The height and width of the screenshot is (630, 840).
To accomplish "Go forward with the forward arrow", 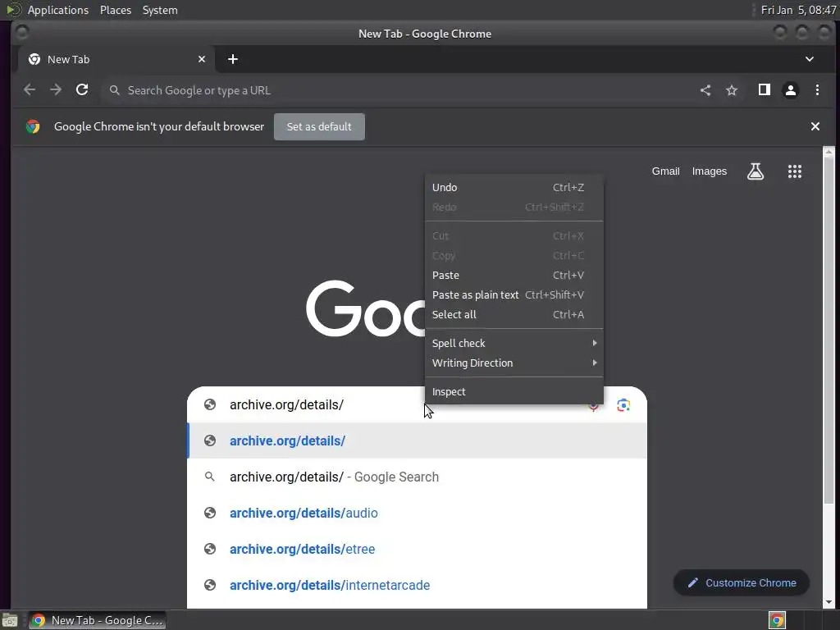I will click(56, 90).
